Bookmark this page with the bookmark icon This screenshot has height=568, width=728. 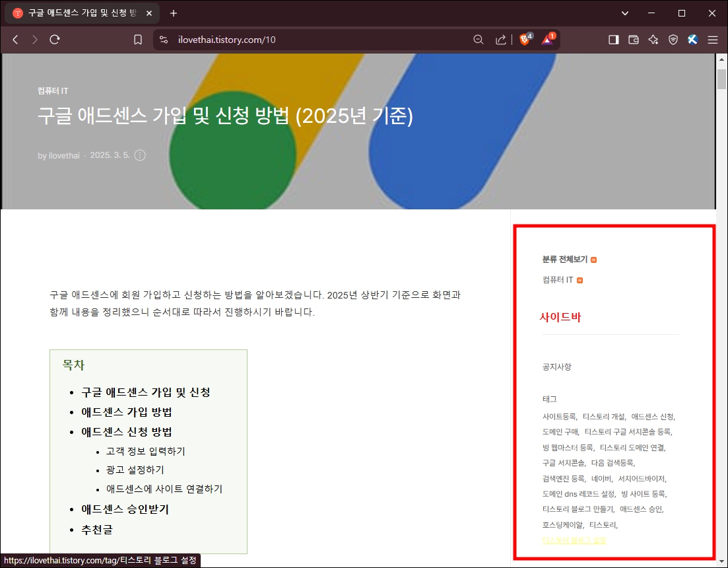click(x=138, y=40)
